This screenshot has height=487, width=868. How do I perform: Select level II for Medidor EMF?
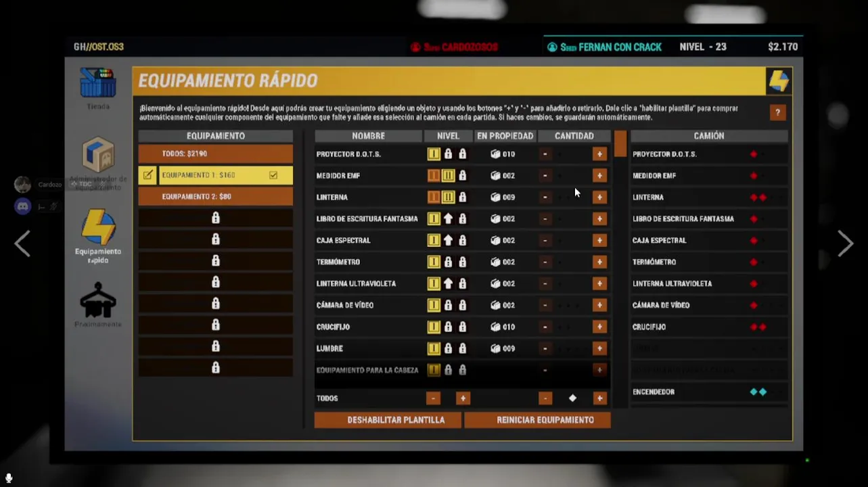click(448, 176)
